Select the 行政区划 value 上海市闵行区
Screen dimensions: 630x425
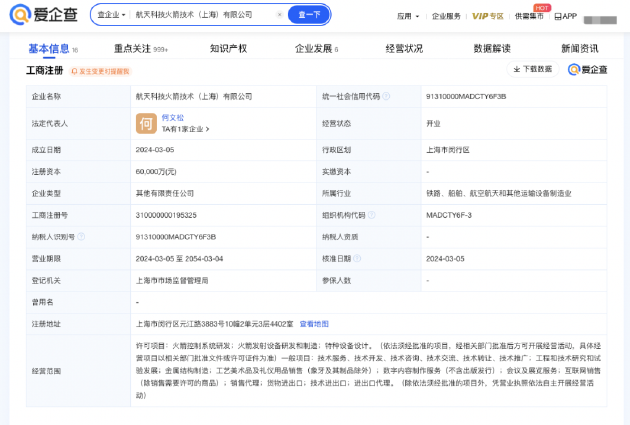pyautogui.click(x=448, y=150)
